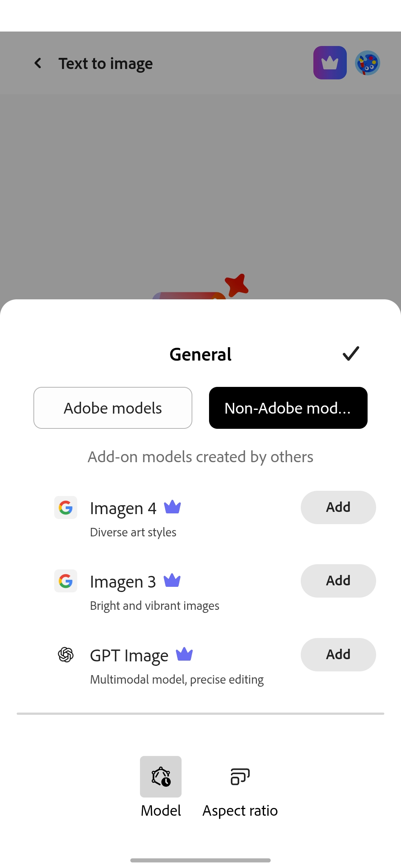Viewport: 401px width, 868px height.
Task: Tap the OpenAI logo beside GPT Image
Action: coord(66,655)
